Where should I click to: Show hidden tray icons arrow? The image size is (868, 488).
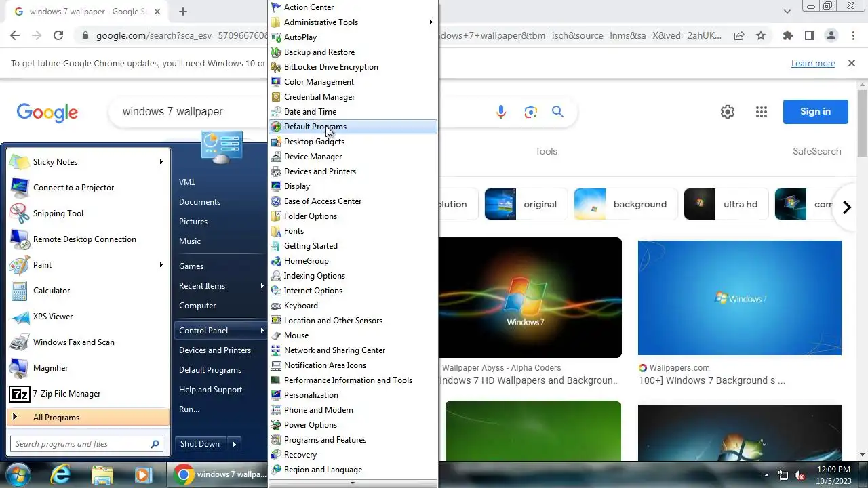click(767, 475)
